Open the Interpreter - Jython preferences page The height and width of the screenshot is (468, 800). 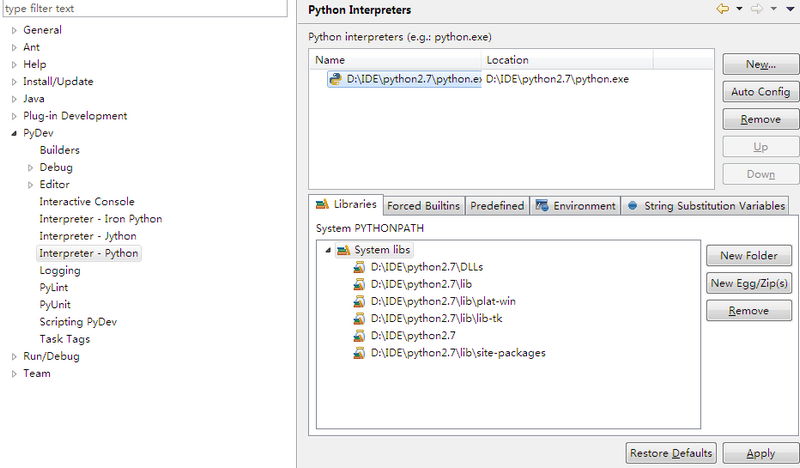point(88,236)
